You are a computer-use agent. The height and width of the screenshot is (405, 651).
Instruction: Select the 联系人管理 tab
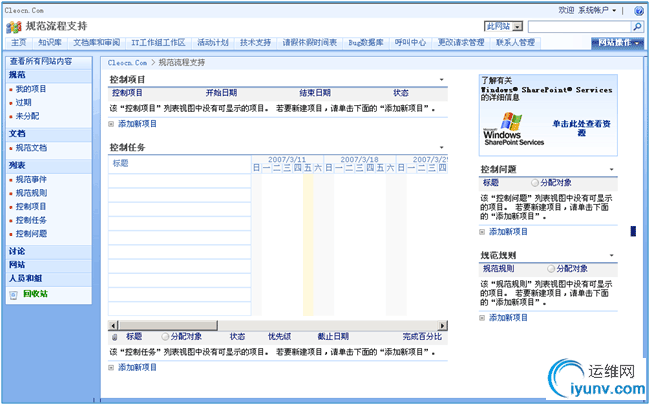[515, 43]
